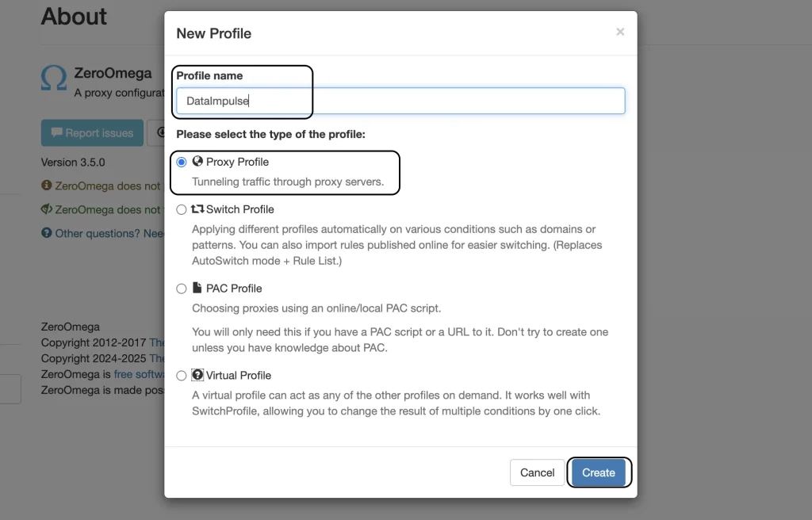Viewport: 812px width, 520px height.
Task: Pick the Virtual Profile radio option
Action: tap(182, 376)
